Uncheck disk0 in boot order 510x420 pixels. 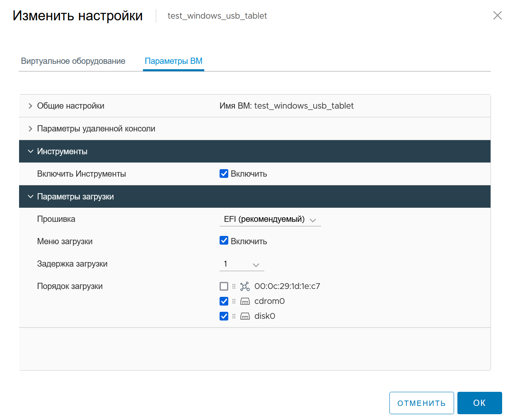pos(224,316)
